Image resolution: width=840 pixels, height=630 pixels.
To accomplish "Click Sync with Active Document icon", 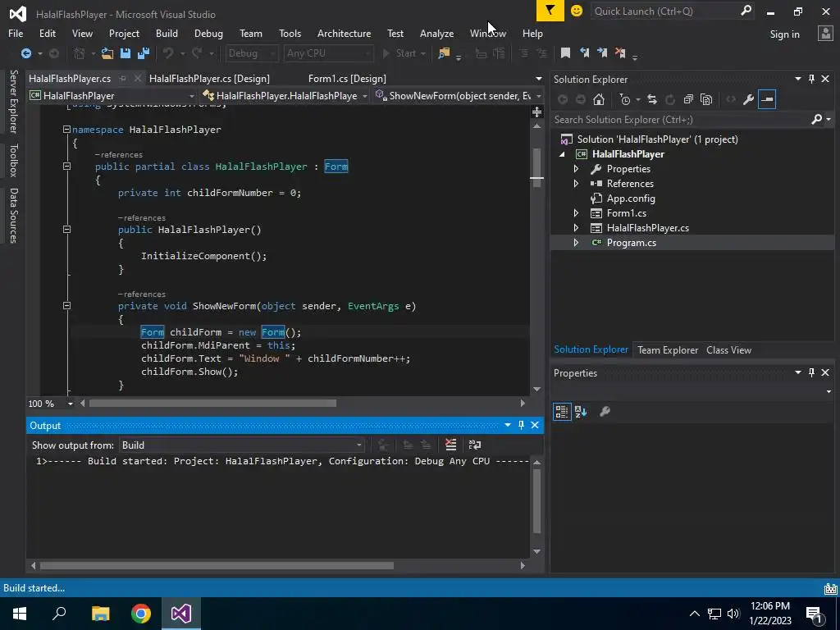I will click(x=652, y=99).
